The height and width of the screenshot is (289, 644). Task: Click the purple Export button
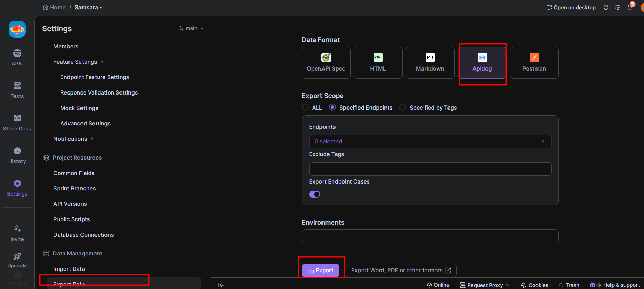click(x=320, y=270)
